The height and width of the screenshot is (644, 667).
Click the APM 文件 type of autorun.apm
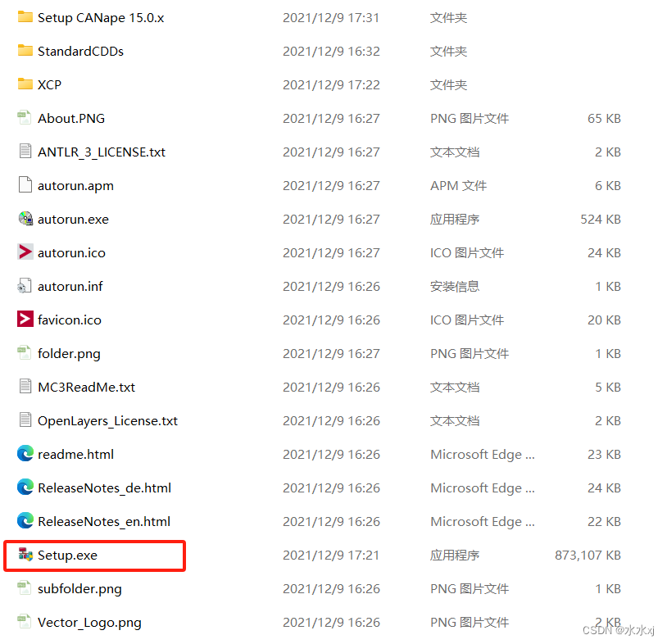click(x=459, y=185)
